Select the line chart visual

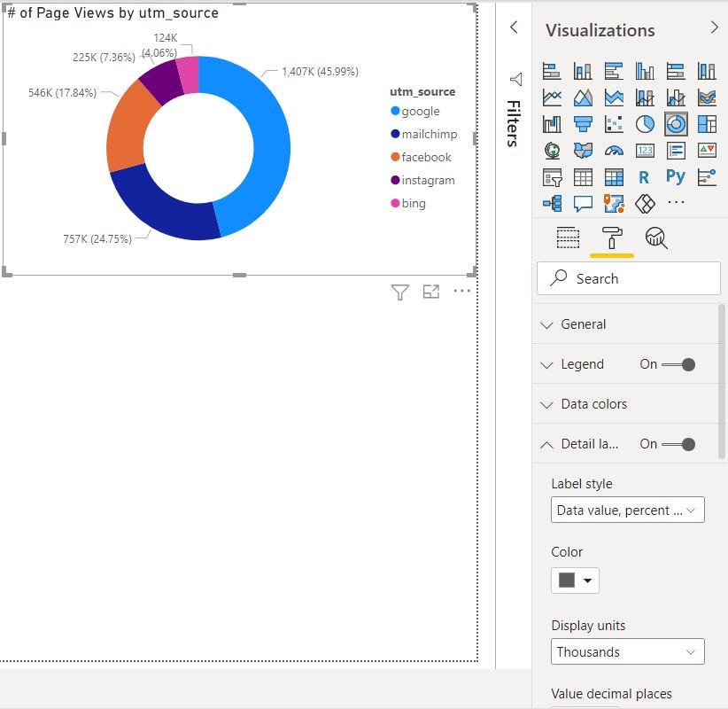tap(552, 97)
